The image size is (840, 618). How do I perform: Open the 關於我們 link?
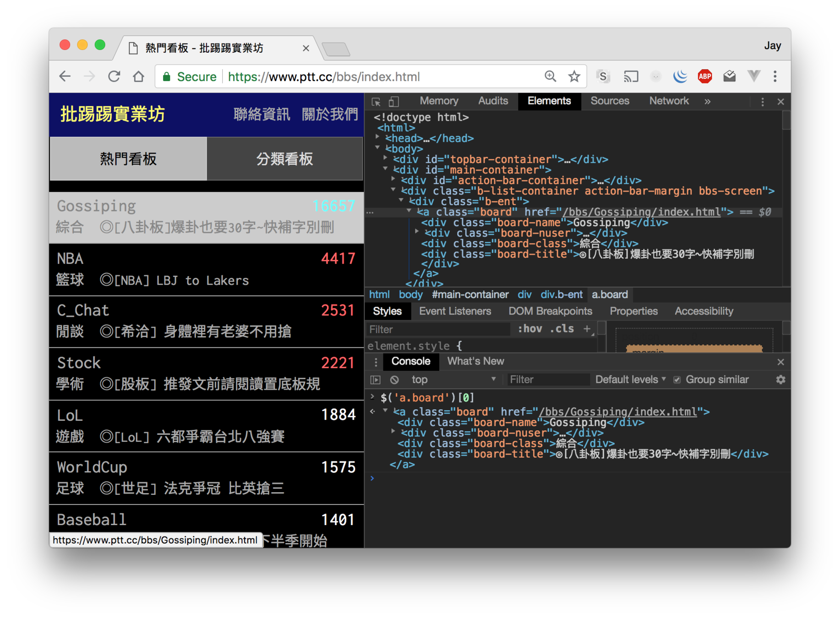point(330,114)
